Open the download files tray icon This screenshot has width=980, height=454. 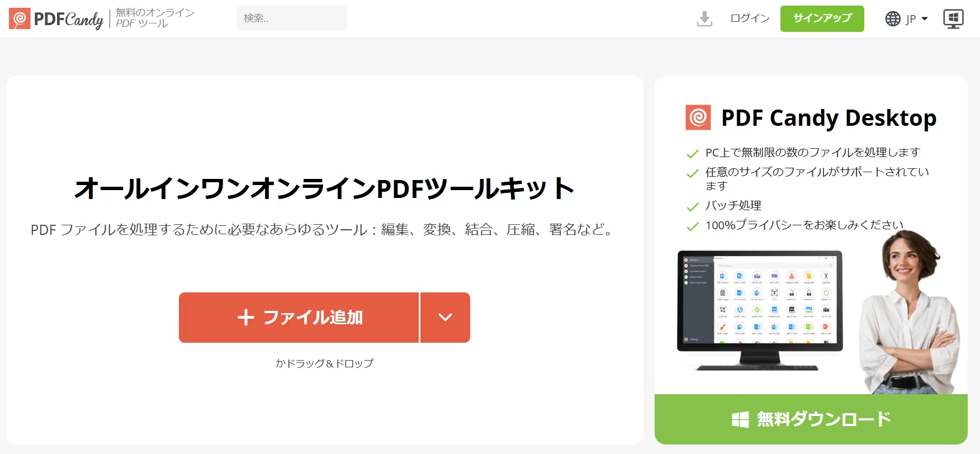704,18
